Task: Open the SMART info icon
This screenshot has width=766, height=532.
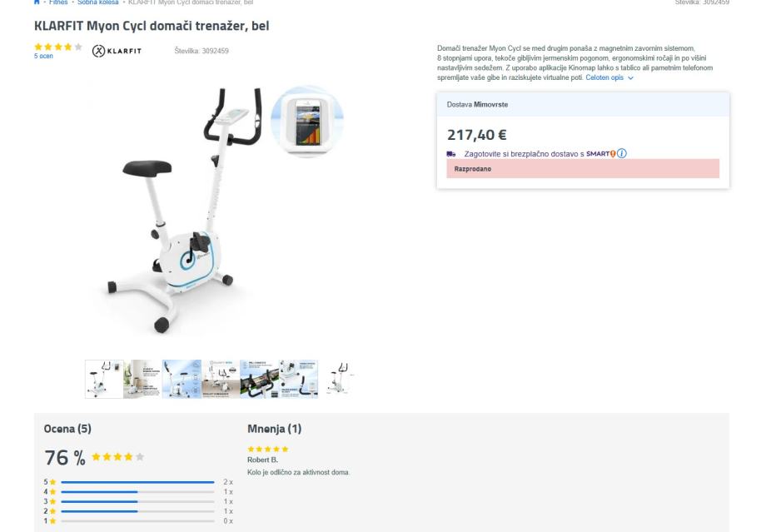Action: pyautogui.click(x=621, y=153)
